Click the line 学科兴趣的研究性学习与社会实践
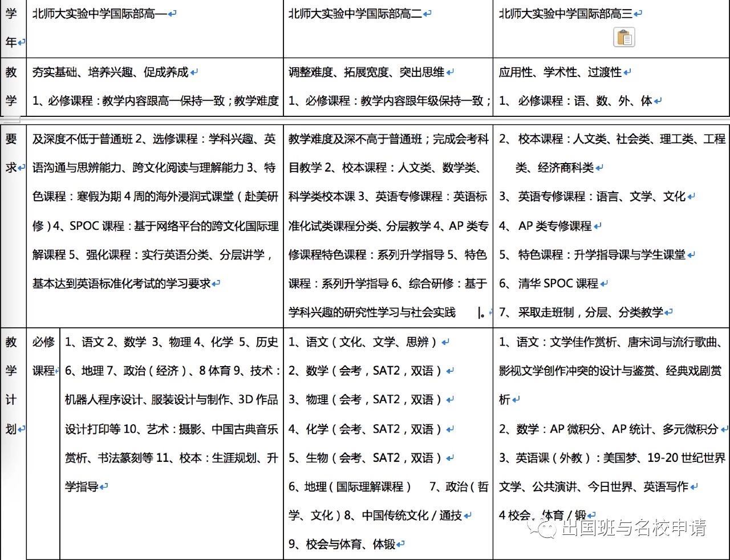 click(372, 312)
